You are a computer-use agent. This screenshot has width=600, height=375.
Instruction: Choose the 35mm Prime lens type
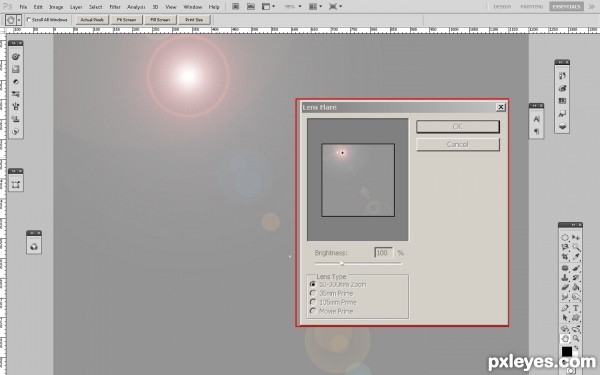313,293
